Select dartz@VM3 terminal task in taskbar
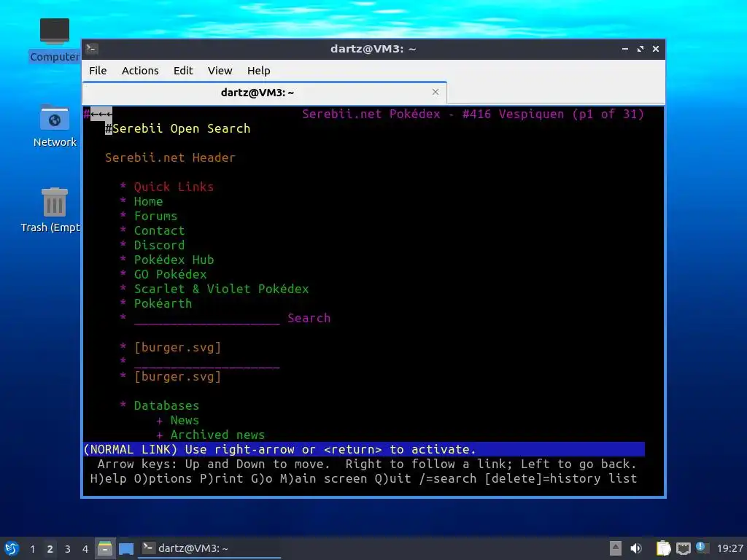747x560 pixels. (x=209, y=548)
